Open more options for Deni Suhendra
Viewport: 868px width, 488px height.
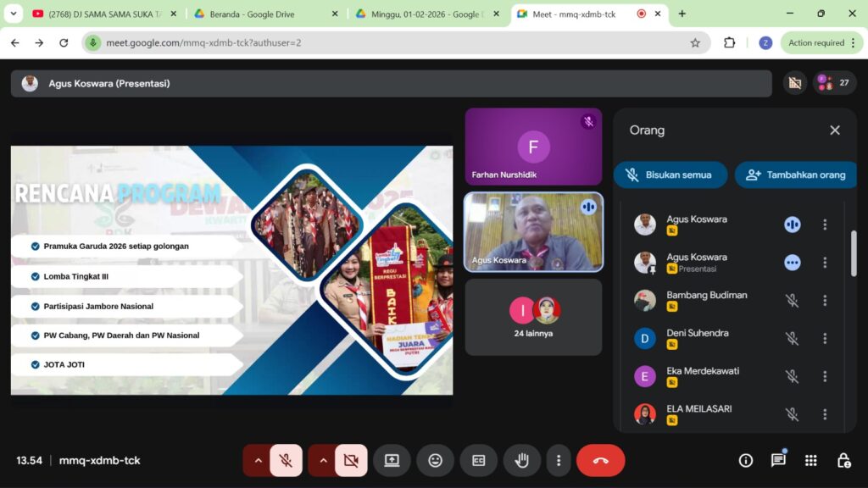(x=824, y=339)
